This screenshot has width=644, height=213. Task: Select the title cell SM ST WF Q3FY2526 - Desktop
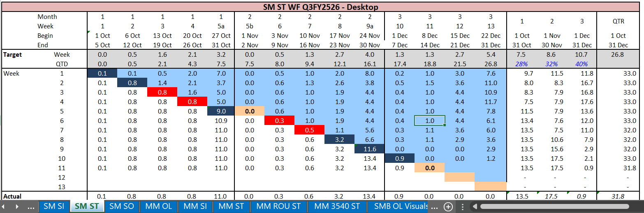tap(320, 7)
